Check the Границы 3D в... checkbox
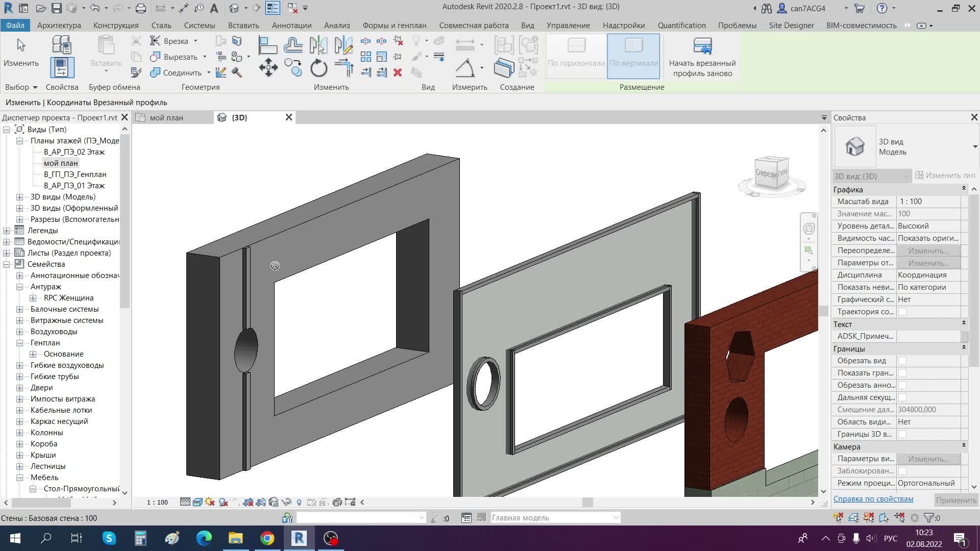The width and height of the screenshot is (980, 551). tap(902, 434)
